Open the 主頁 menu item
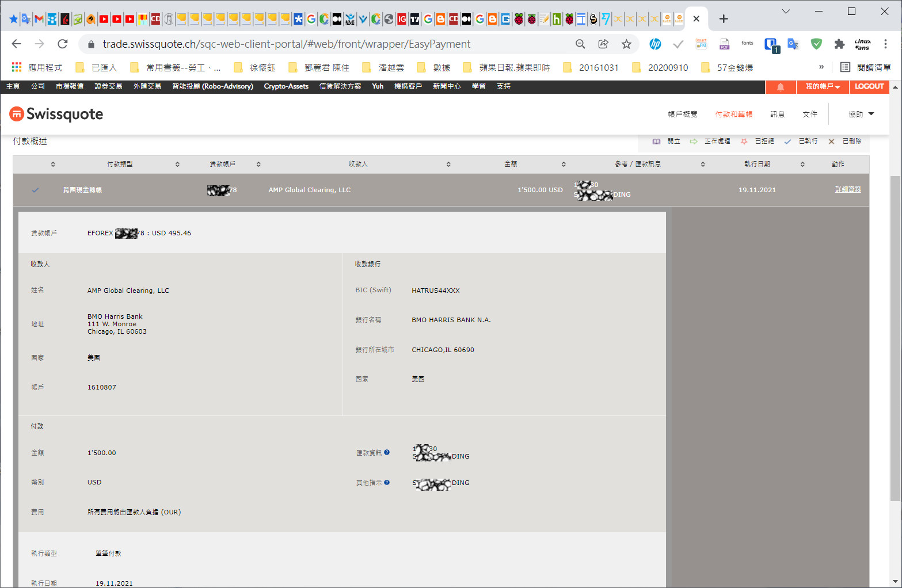The image size is (902, 588). pos(13,86)
